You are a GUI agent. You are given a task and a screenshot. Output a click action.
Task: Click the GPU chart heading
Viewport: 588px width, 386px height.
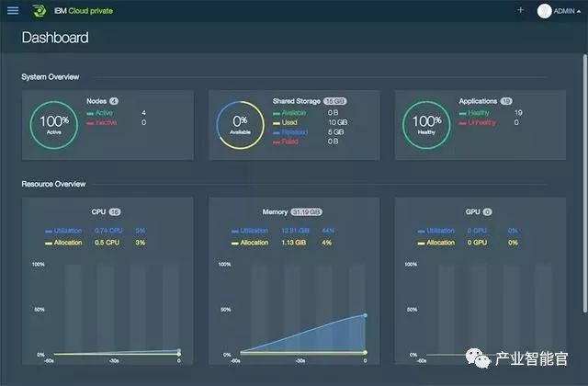click(x=472, y=212)
